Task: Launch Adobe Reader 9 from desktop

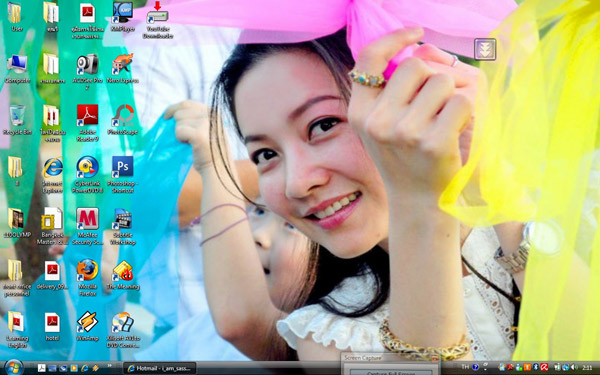Action: [87, 123]
